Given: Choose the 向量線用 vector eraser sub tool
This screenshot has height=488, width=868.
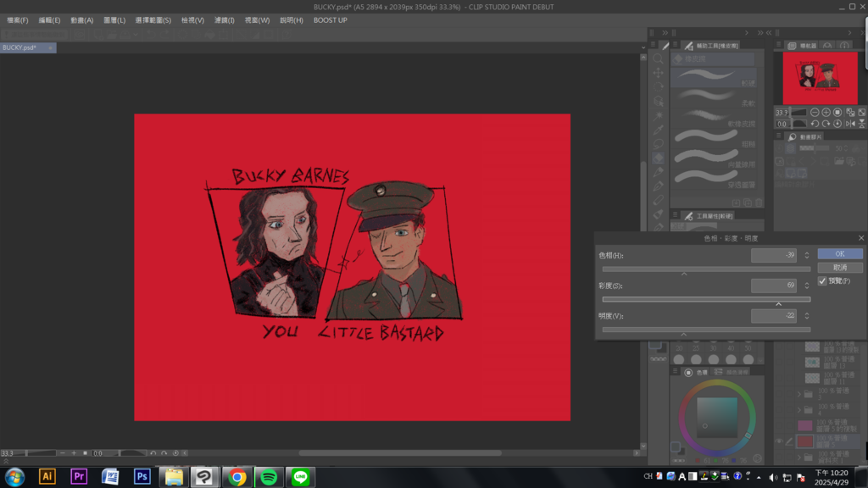Looking at the screenshot, I should pyautogui.click(x=714, y=158).
